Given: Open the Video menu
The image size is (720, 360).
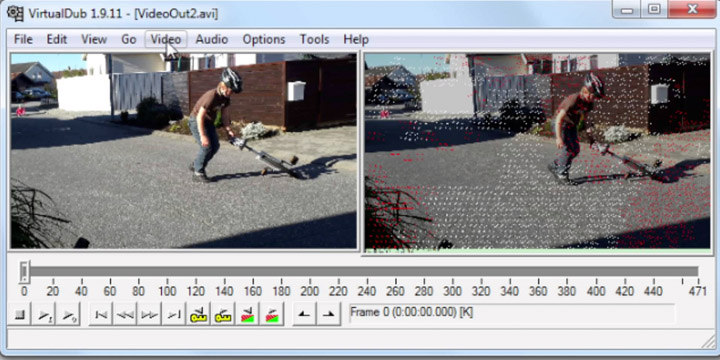Looking at the screenshot, I should click(166, 39).
